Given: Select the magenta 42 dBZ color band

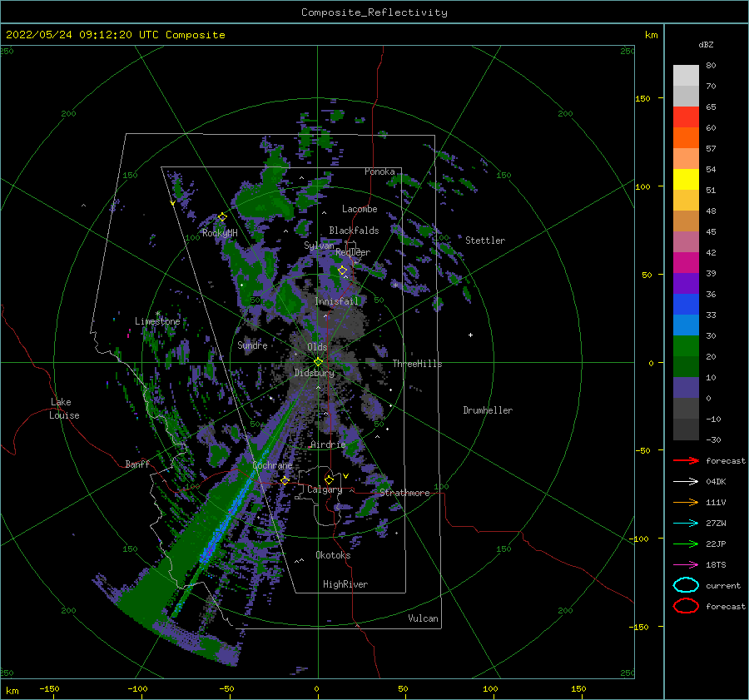Looking at the screenshot, I should pos(686,262).
